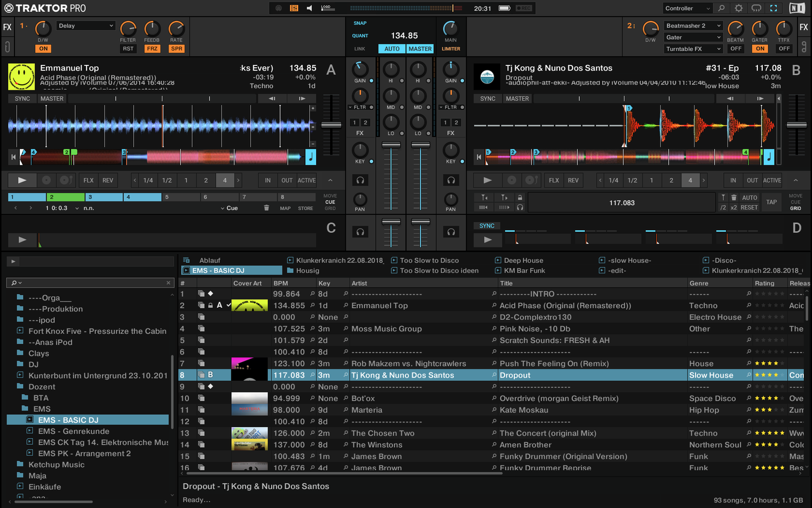Open Preferences with the gear icon
The height and width of the screenshot is (508, 812).
tap(739, 8)
